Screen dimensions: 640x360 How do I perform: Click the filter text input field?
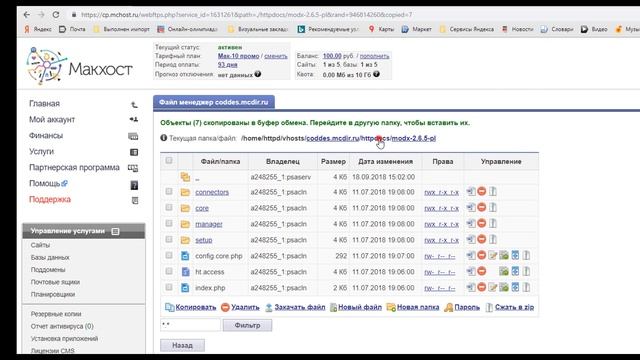(190, 325)
